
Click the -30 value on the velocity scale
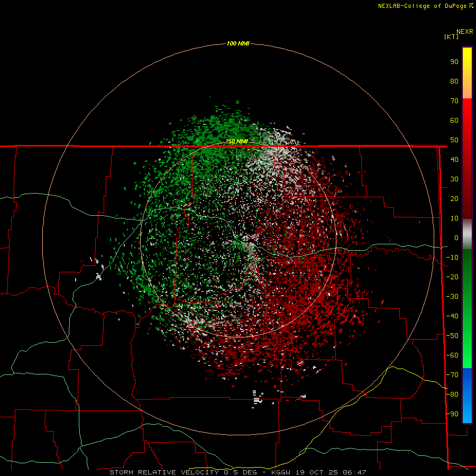(x=452, y=297)
